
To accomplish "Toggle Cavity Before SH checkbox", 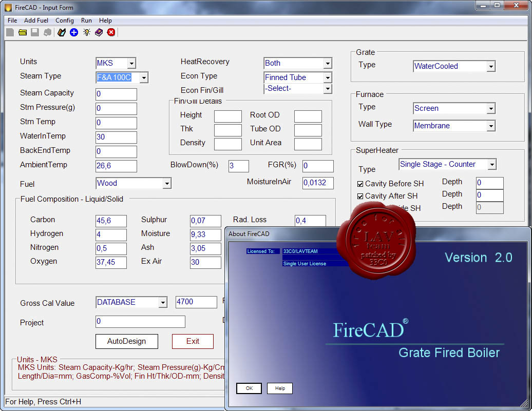I will 360,184.
